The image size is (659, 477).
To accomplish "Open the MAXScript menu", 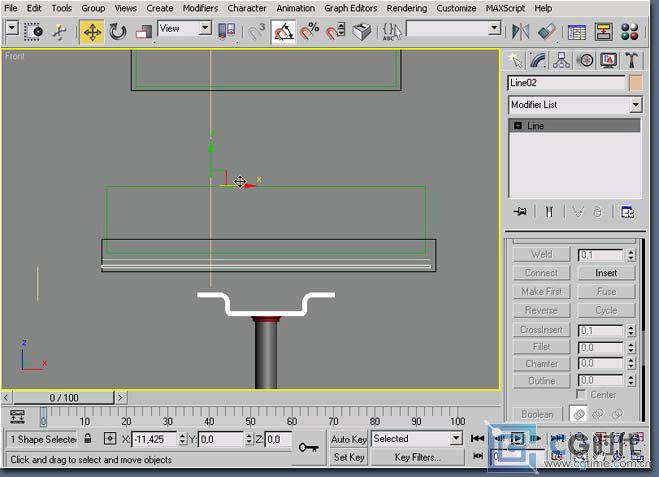I will coord(505,8).
